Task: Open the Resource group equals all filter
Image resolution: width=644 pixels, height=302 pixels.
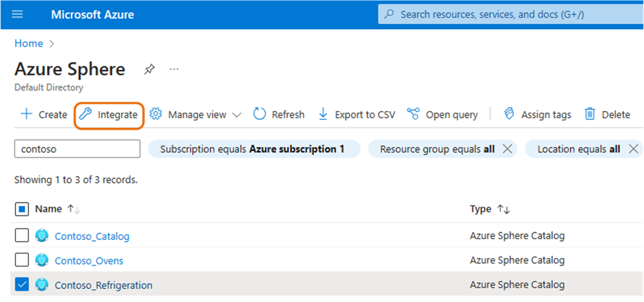Action: [438, 148]
